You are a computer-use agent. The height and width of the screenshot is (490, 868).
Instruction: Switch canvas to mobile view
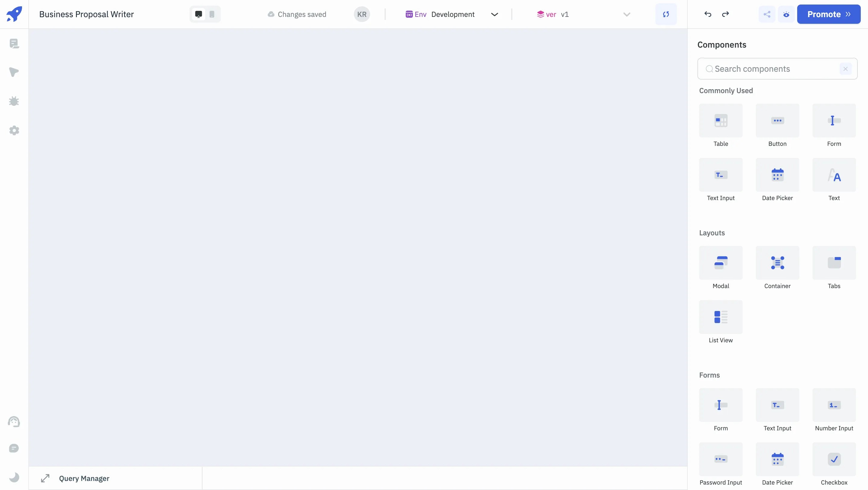coord(212,14)
